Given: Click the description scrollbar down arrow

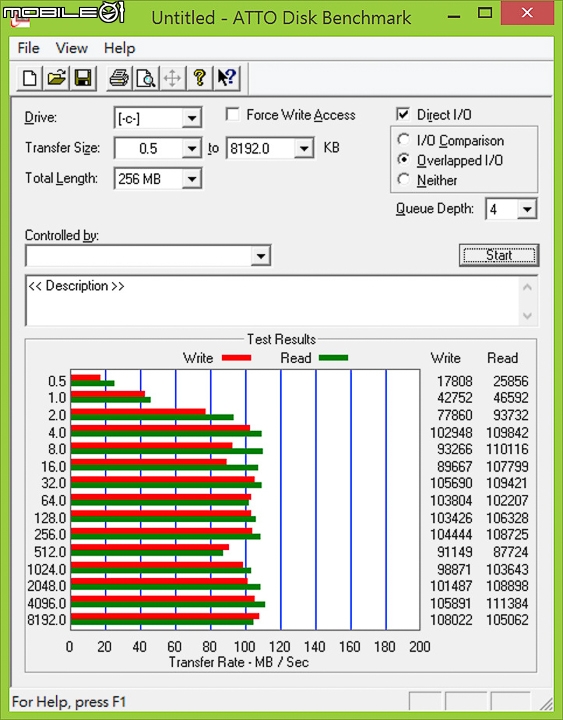Looking at the screenshot, I should pos(527,315).
